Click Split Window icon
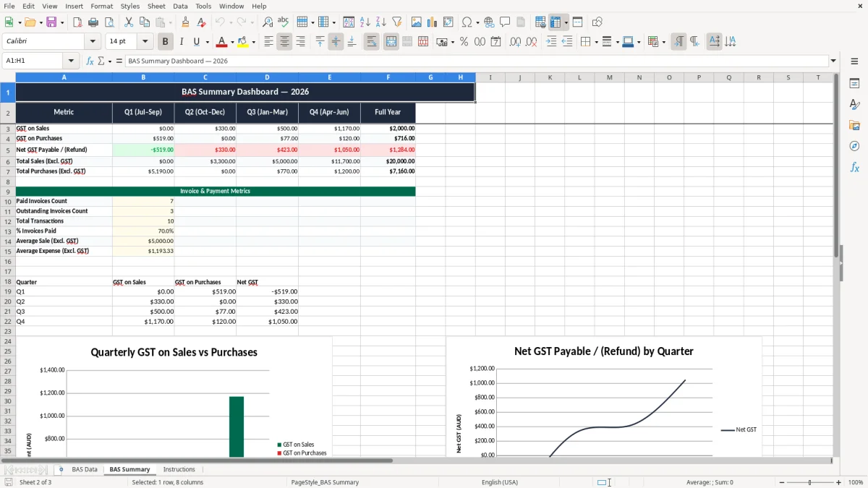Screen dimensions: 868x488 [577, 22]
